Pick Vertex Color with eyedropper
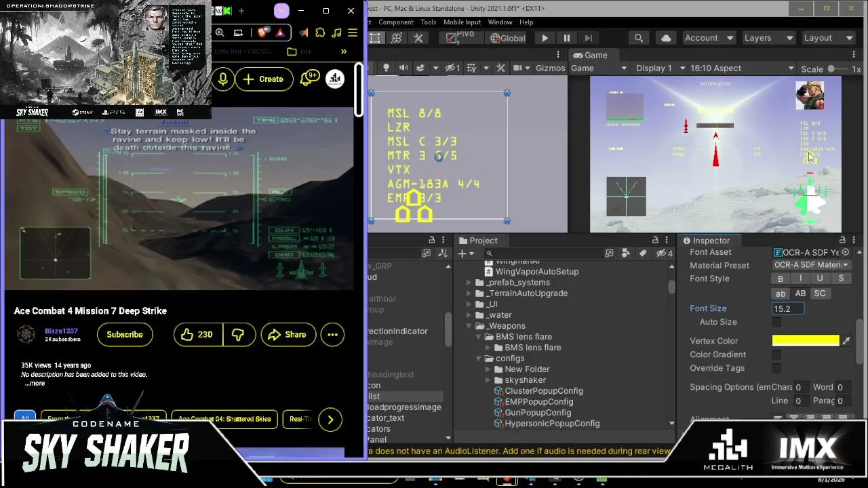Image resolution: width=868 pixels, height=488 pixels. tap(846, 341)
